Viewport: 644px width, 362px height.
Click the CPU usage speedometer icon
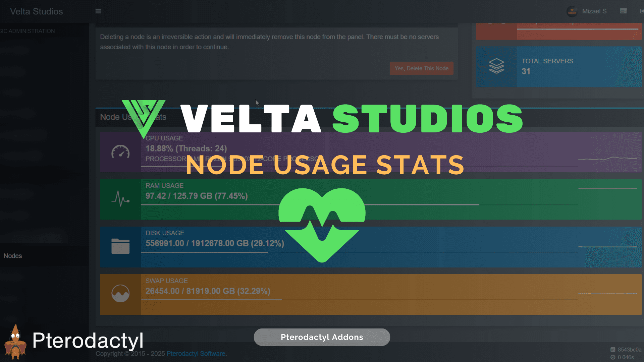click(120, 152)
